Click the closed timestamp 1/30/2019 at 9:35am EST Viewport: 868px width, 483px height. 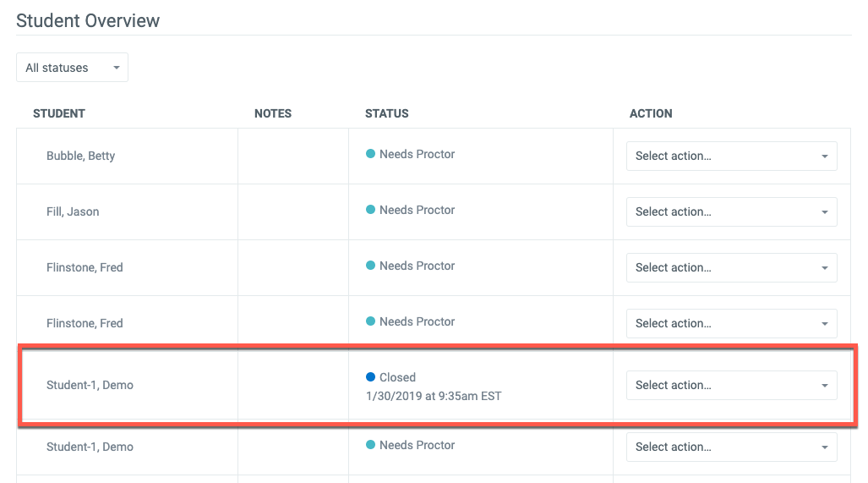[x=434, y=396]
